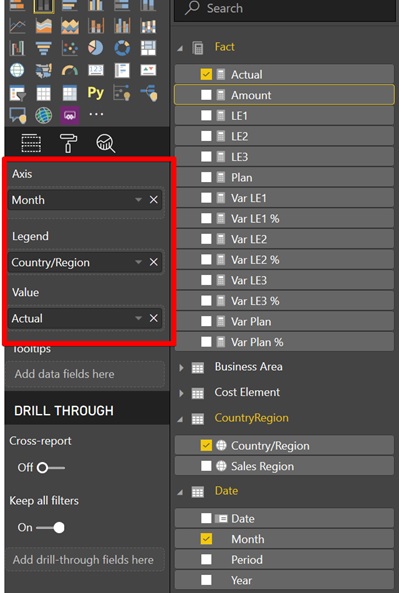This screenshot has width=399, height=593.
Task: Add the ArcGIS Maps visual
Action: 43,115
